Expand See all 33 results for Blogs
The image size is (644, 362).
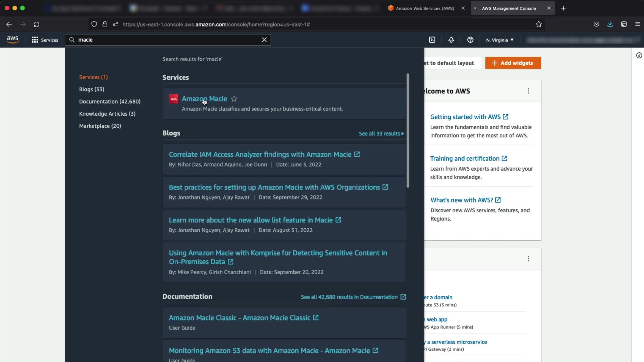(x=381, y=133)
